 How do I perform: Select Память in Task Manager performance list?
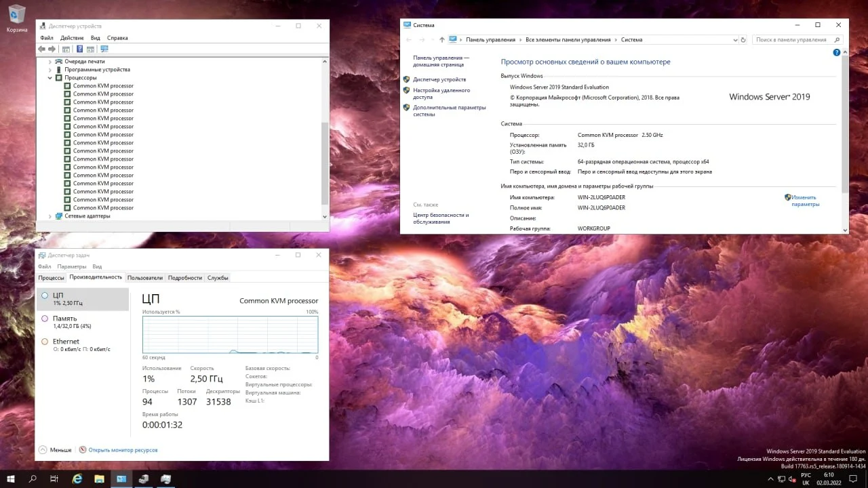(82, 322)
